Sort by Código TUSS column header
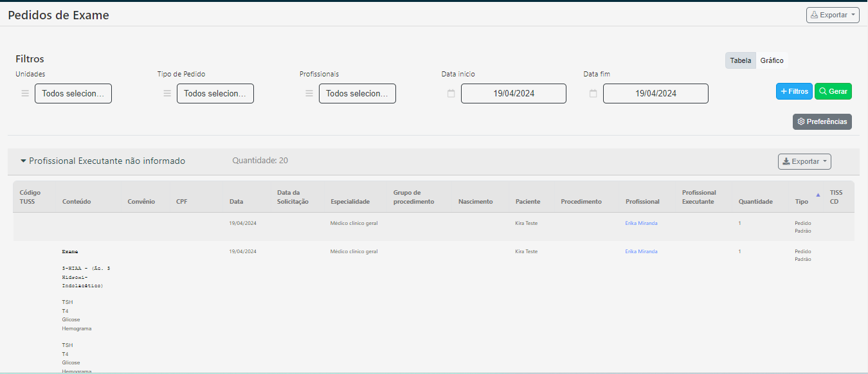 pyautogui.click(x=30, y=197)
